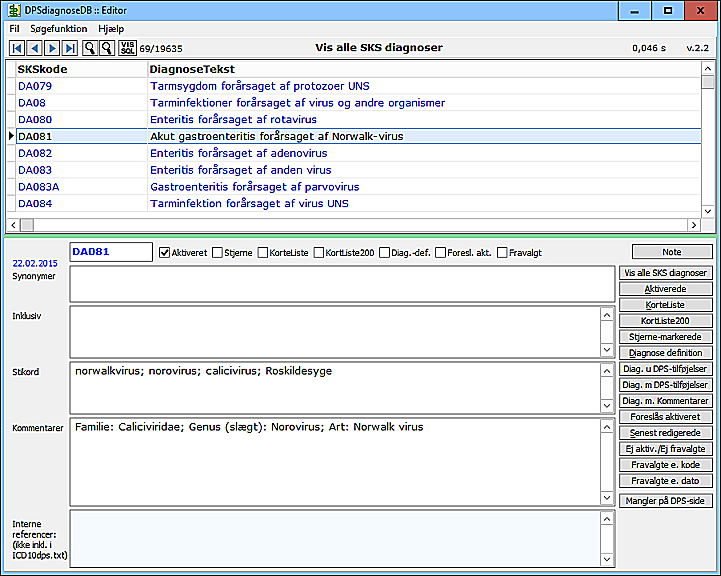Enable the Foresl. akt. checkbox
Viewport: 721px width, 576px height.
tap(441, 253)
